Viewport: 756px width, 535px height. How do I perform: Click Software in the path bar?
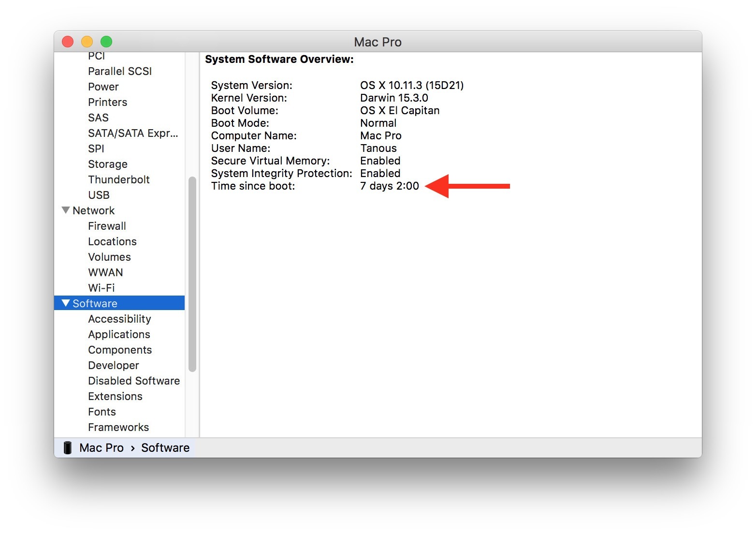click(x=165, y=447)
